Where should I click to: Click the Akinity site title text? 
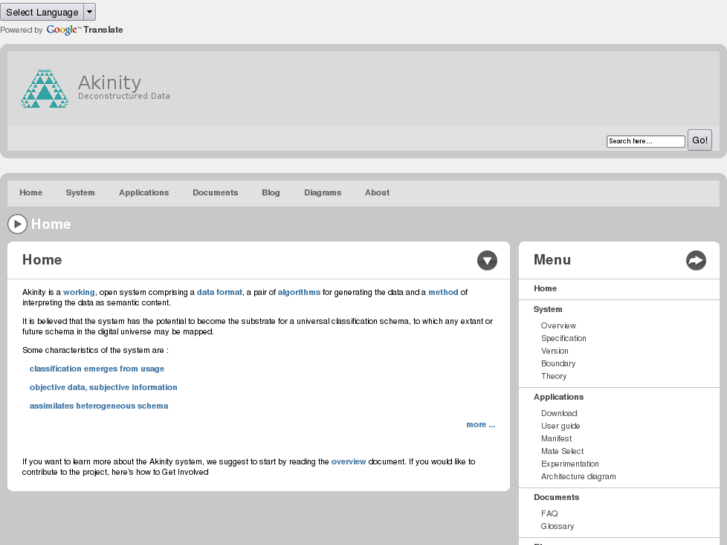pyautogui.click(x=109, y=83)
